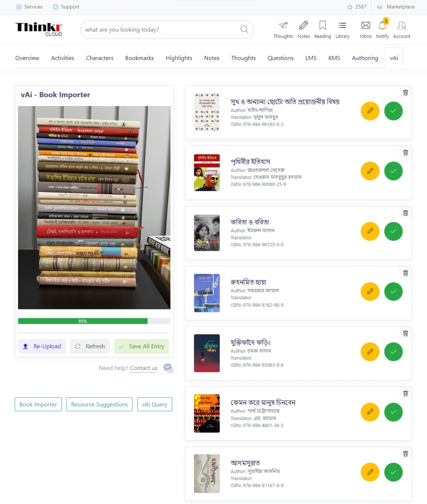Image resolution: width=427 pixels, height=504 pixels.
Task: Open the Account icon
Action: coord(401,26)
